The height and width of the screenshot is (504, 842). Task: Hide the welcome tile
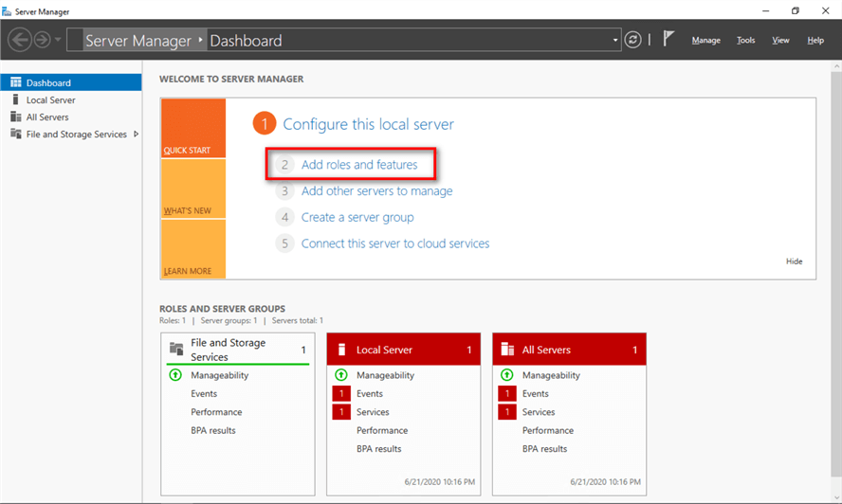click(x=794, y=261)
